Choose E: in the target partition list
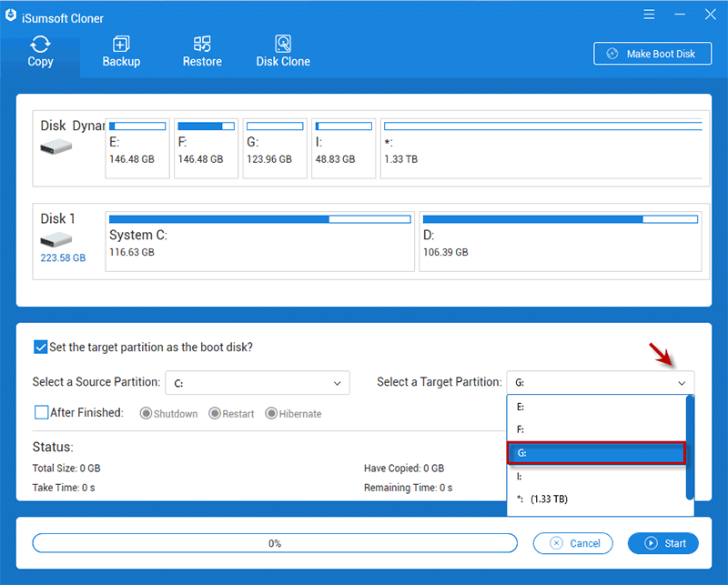Image resolution: width=728 pixels, height=585 pixels. click(596, 407)
